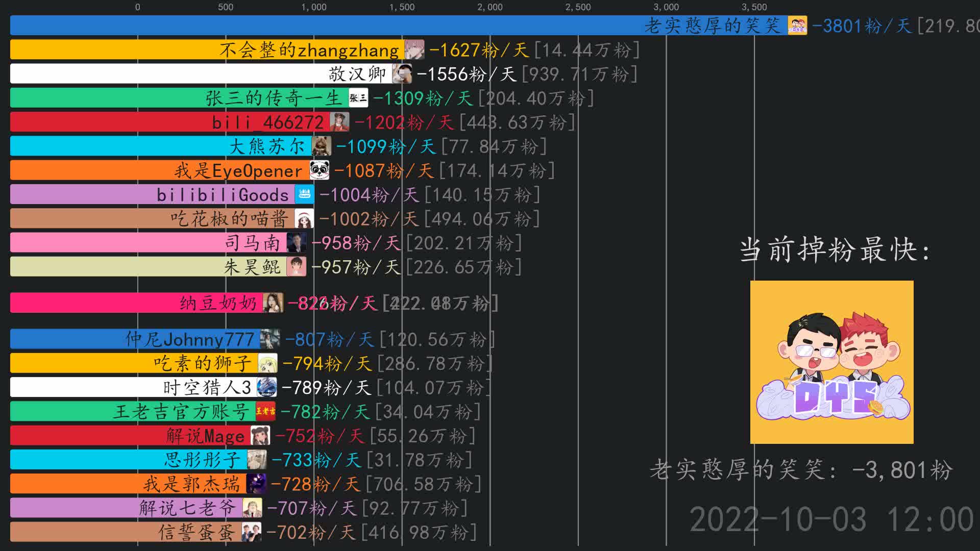
Task: Click the dark avatar beside 我是郭杰瑞
Action: pyautogui.click(x=256, y=484)
